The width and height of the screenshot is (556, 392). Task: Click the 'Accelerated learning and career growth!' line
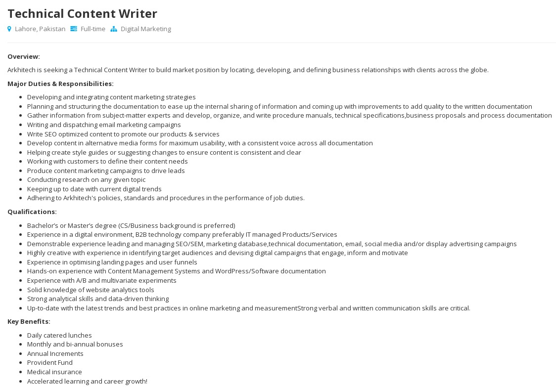pyautogui.click(x=87, y=381)
